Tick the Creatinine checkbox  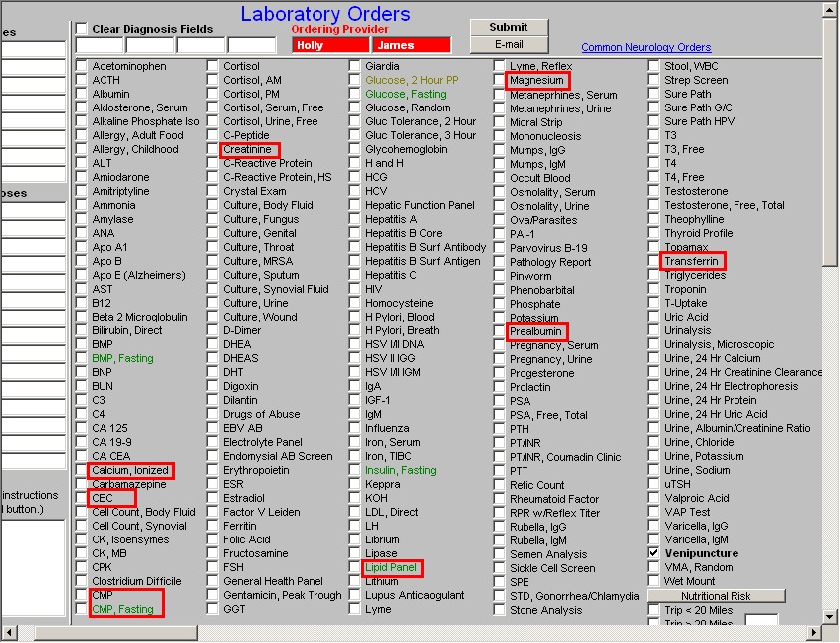pyautogui.click(x=213, y=149)
